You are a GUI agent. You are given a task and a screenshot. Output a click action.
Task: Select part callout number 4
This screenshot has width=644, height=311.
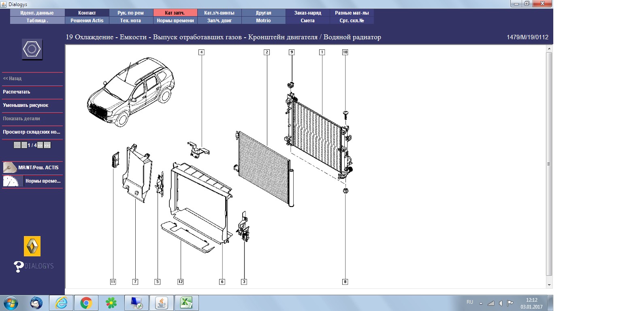click(201, 52)
